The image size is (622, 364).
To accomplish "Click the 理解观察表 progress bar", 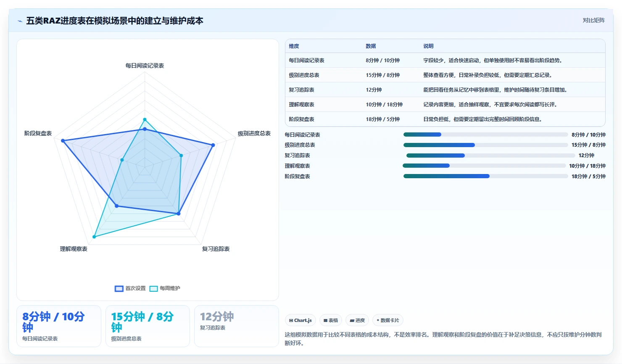I will click(484, 166).
